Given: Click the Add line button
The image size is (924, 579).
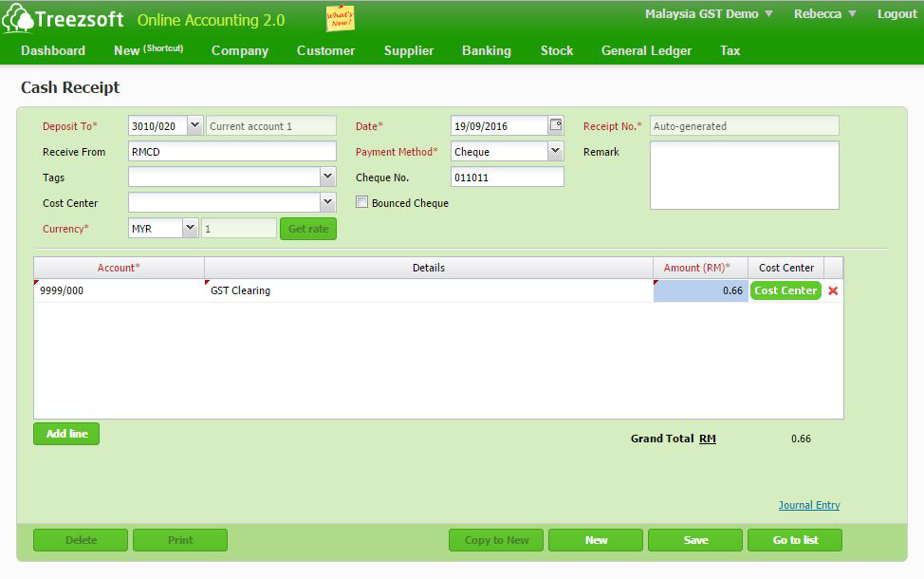Looking at the screenshot, I should pyautogui.click(x=66, y=434).
